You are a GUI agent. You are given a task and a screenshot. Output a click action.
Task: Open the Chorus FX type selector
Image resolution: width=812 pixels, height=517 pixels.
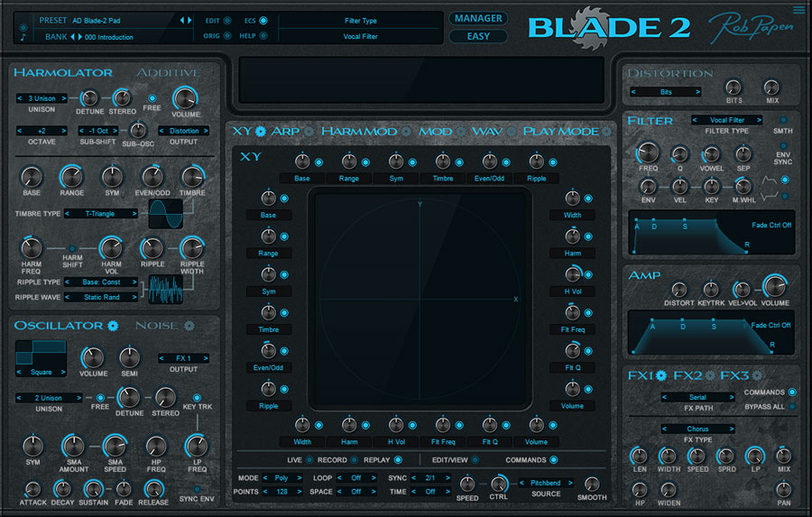tap(697, 429)
